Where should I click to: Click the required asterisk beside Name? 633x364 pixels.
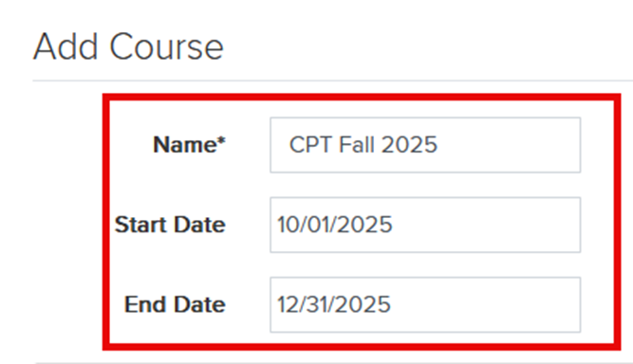click(221, 141)
